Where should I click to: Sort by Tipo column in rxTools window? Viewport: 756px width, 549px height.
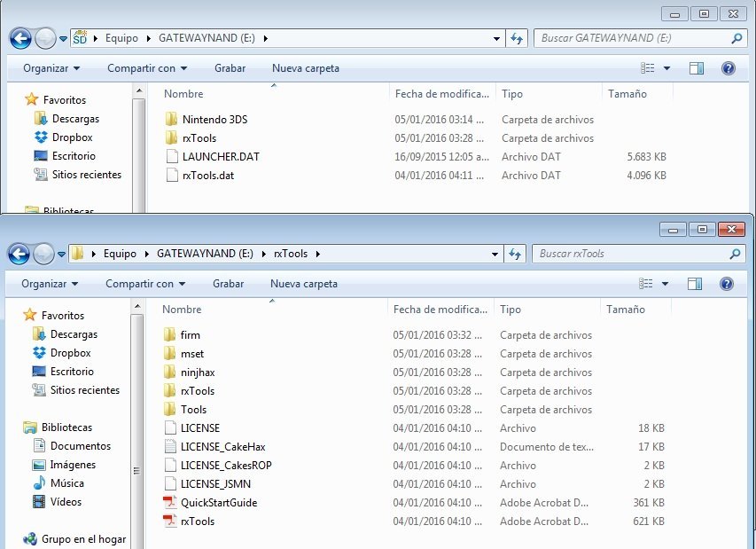tap(510, 310)
